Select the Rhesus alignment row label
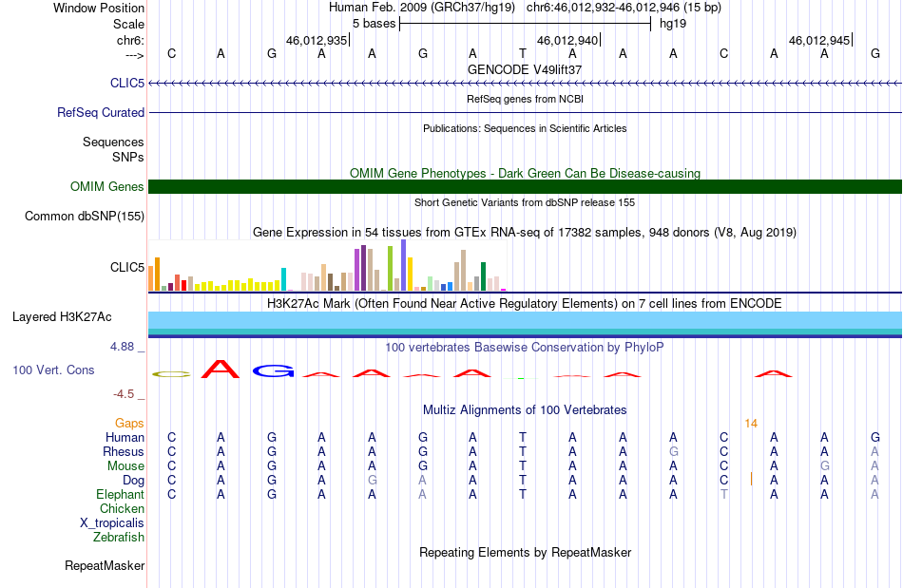Screen dimensions: 903x588 (x=124, y=451)
